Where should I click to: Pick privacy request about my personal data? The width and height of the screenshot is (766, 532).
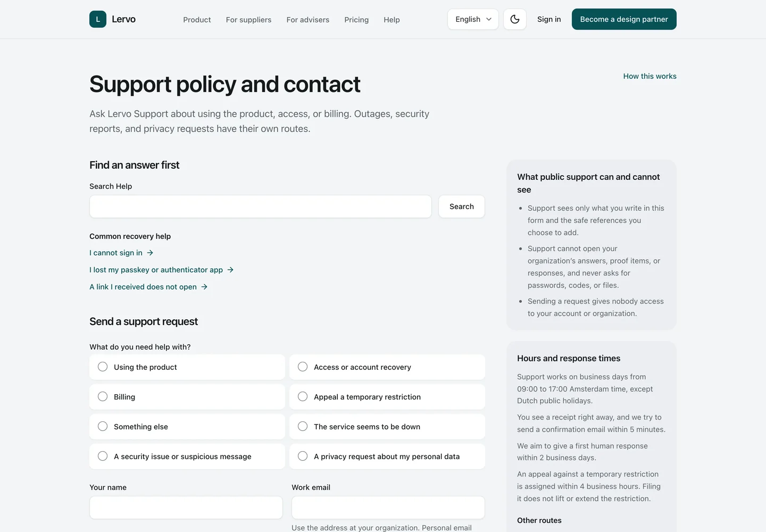(x=387, y=456)
